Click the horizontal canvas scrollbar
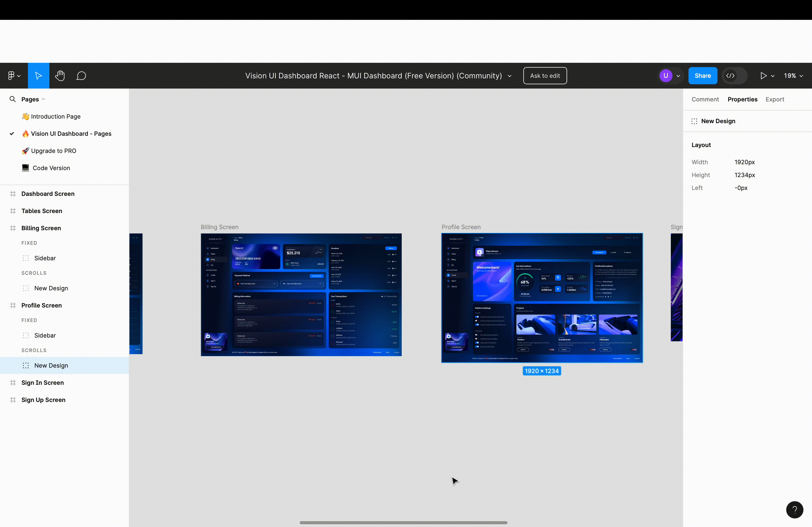This screenshot has width=812, height=527. [x=403, y=522]
